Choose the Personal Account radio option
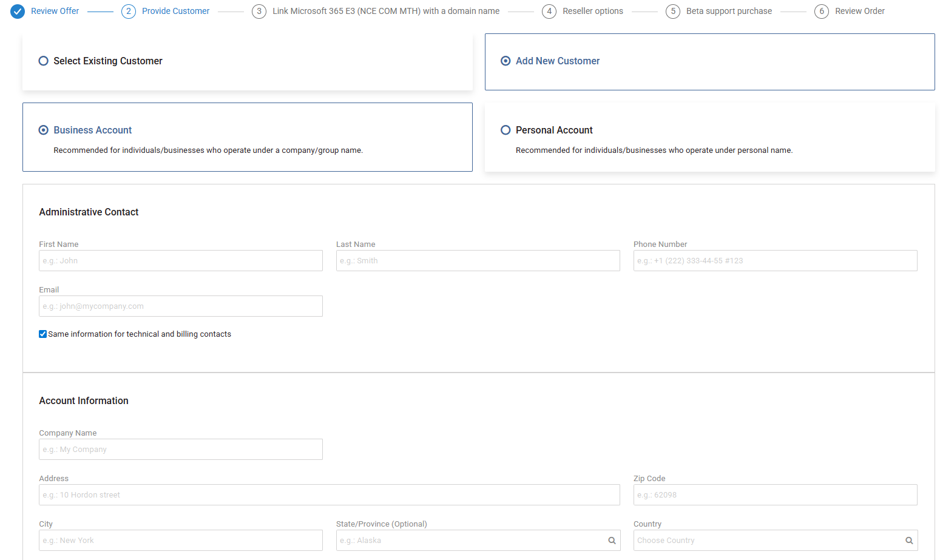 coord(506,130)
